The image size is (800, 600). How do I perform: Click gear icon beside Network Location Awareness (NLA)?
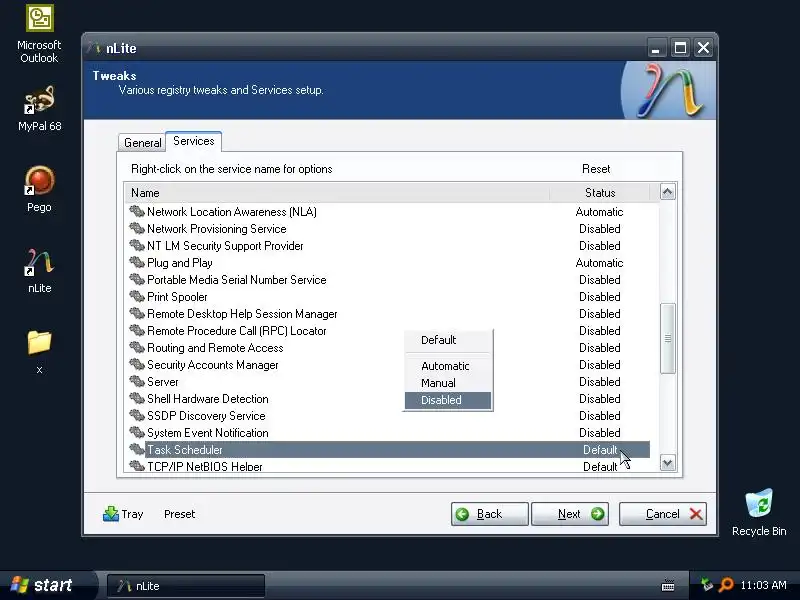[x=137, y=211]
